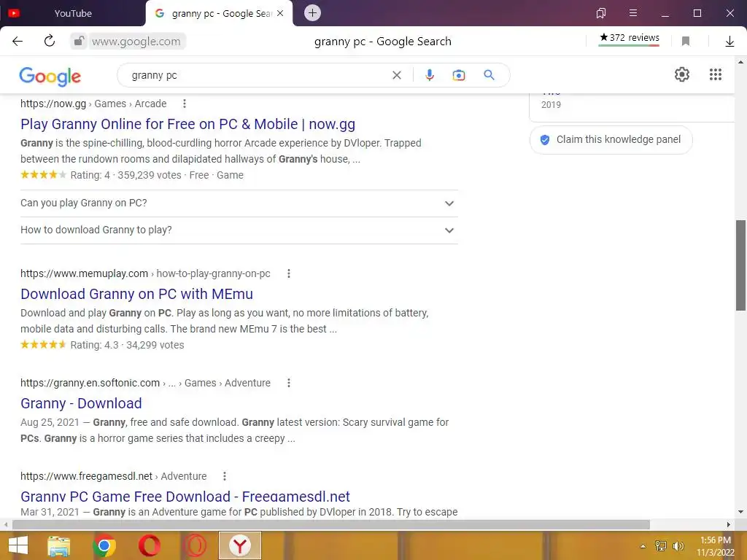Open the browser hamburger menu
This screenshot has height=560, width=747.
click(633, 13)
